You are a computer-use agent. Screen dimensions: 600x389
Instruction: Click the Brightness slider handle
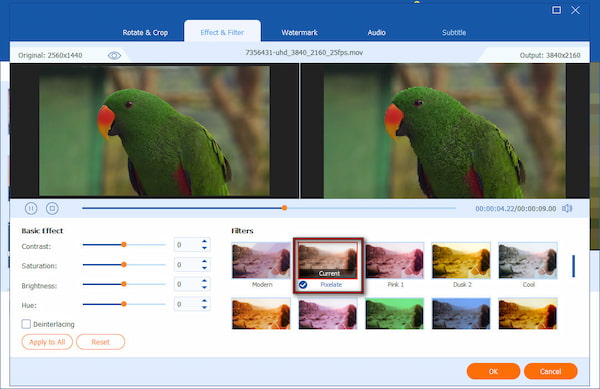tap(124, 284)
